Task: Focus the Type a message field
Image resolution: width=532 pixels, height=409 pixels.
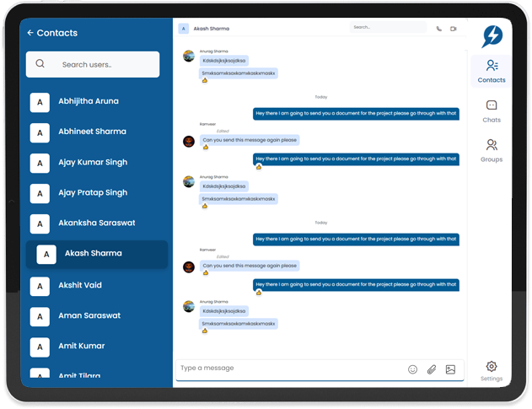Action: coord(287,369)
